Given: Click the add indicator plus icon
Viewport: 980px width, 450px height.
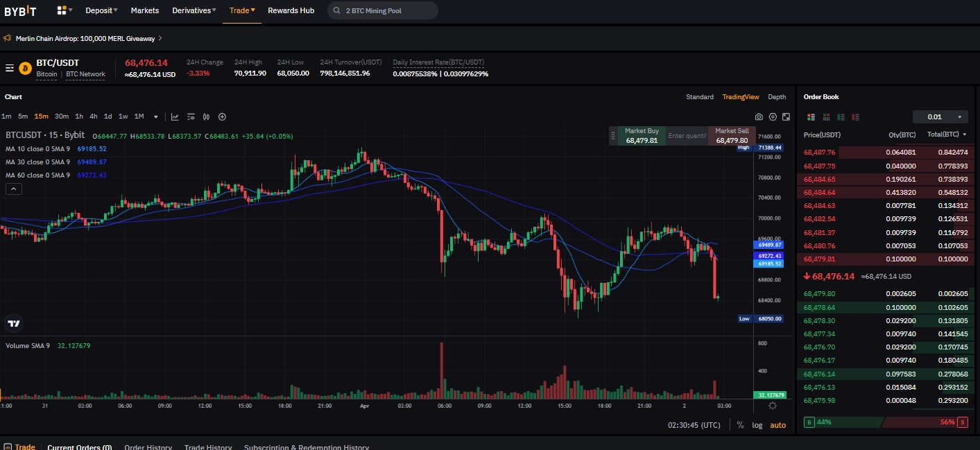Looking at the screenshot, I should pyautogui.click(x=222, y=116).
